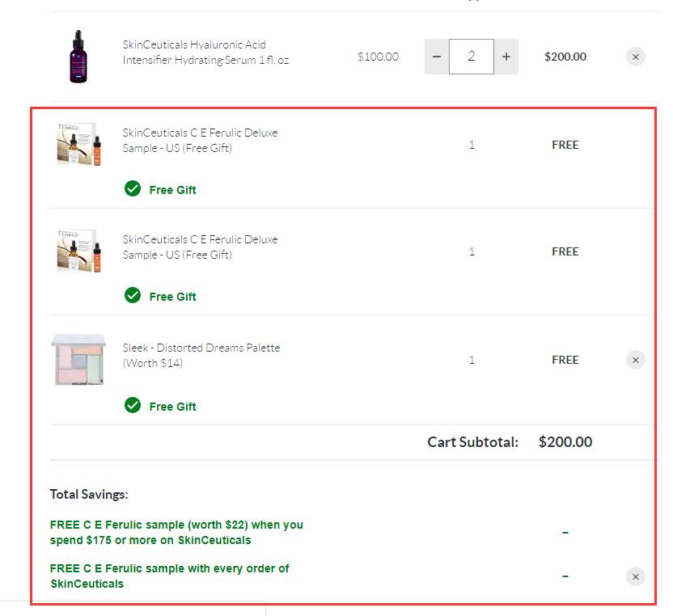The image size is (673, 616).
Task: Open the Sleek palette product thumbnail
Action: [78, 360]
